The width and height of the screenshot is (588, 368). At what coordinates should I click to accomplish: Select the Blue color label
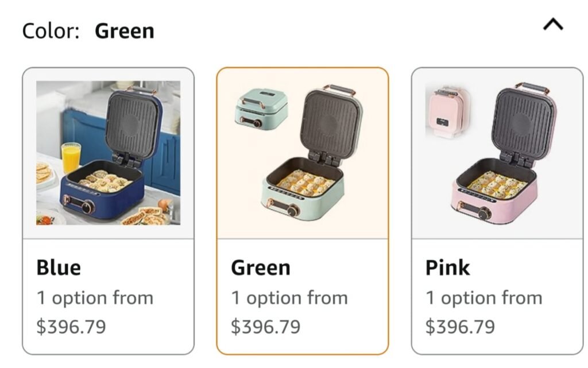pyautogui.click(x=59, y=268)
